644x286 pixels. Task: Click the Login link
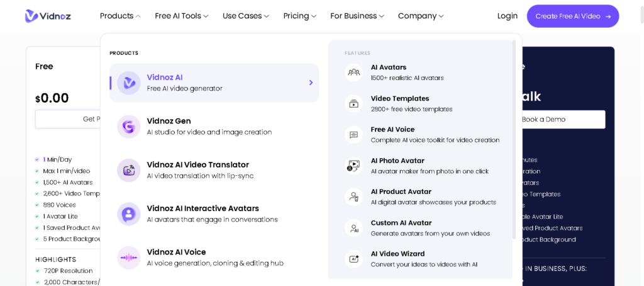click(x=507, y=16)
